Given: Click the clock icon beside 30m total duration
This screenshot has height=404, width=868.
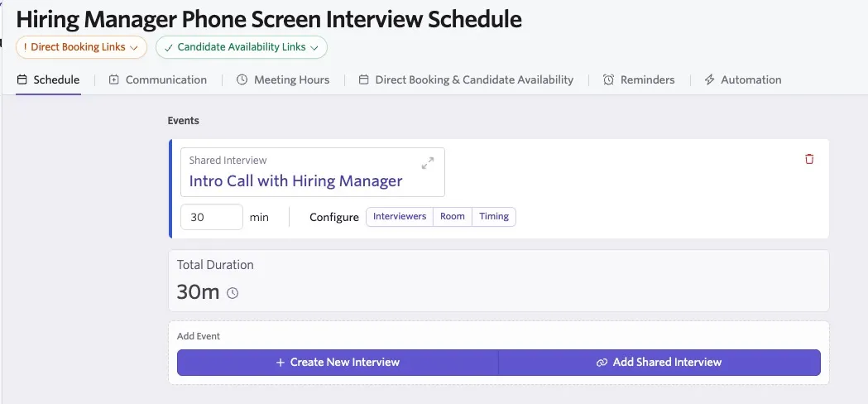Looking at the screenshot, I should (233, 293).
